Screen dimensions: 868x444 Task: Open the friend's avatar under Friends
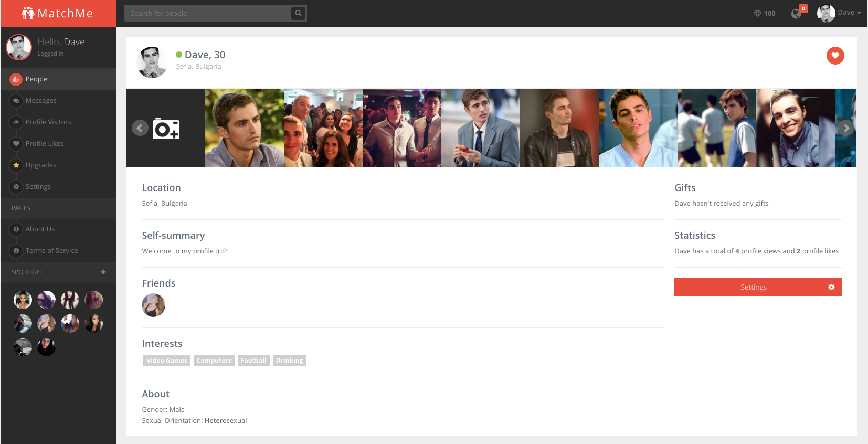pos(153,305)
